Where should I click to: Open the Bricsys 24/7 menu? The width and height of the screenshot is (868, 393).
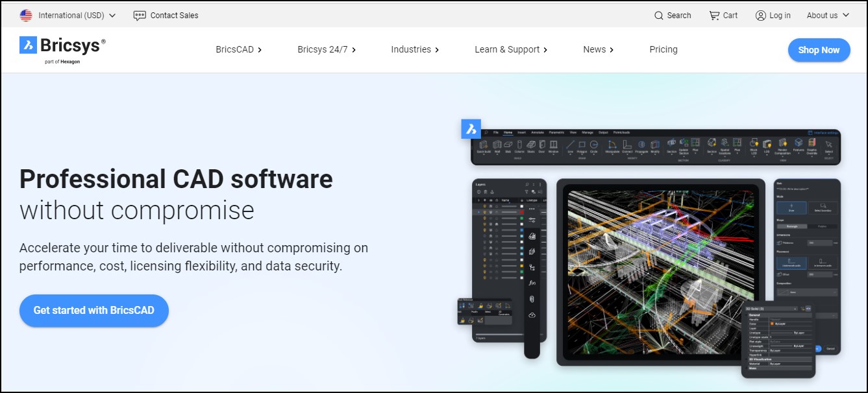pyautogui.click(x=327, y=49)
